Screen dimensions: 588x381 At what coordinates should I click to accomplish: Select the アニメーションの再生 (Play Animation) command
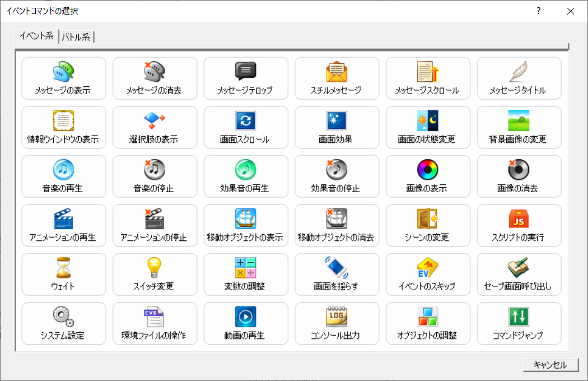click(63, 225)
